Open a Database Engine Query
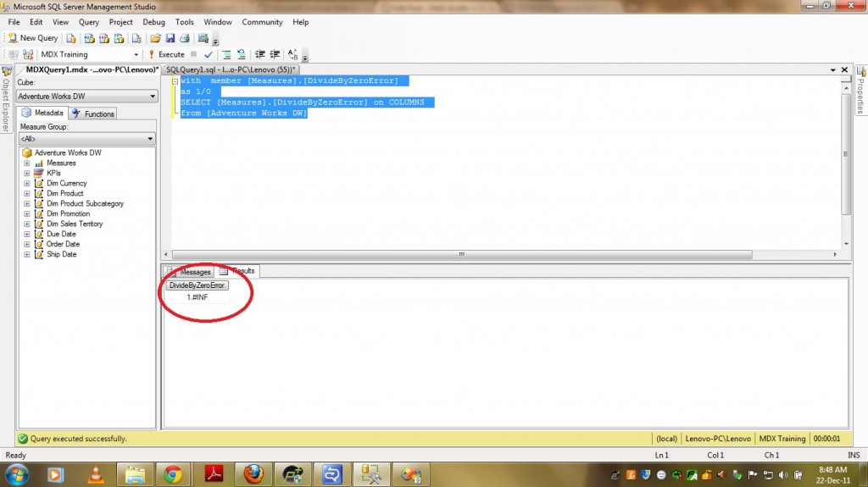 coord(71,38)
